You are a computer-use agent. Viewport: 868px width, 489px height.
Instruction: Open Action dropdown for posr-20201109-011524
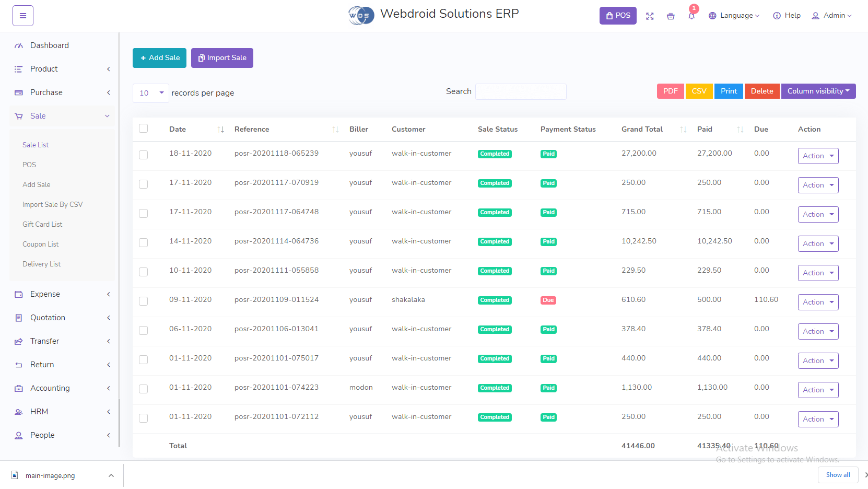pyautogui.click(x=818, y=302)
